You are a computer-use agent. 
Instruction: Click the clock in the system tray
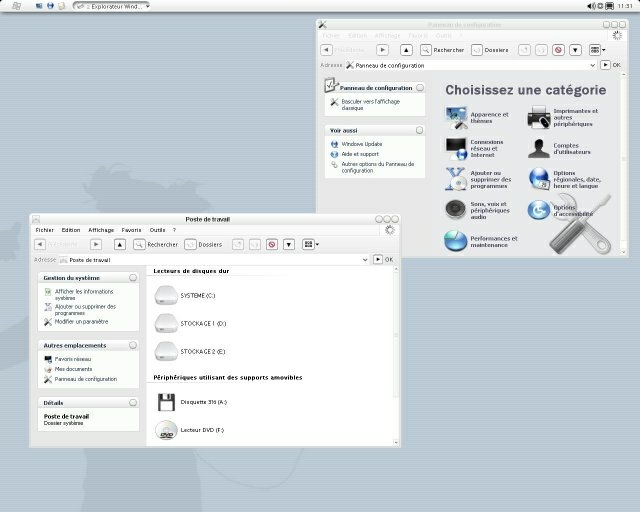pyautogui.click(x=625, y=6)
